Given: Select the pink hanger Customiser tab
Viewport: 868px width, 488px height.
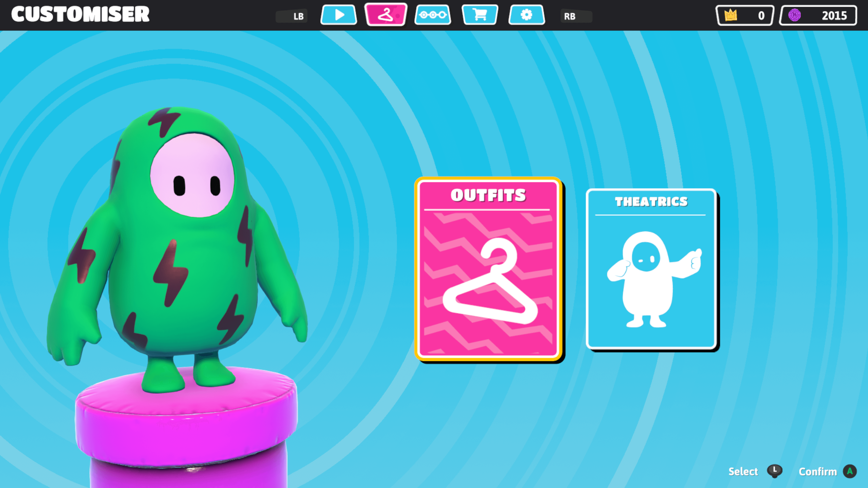Looking at the screenshot, I should click(x=386, y=15).
